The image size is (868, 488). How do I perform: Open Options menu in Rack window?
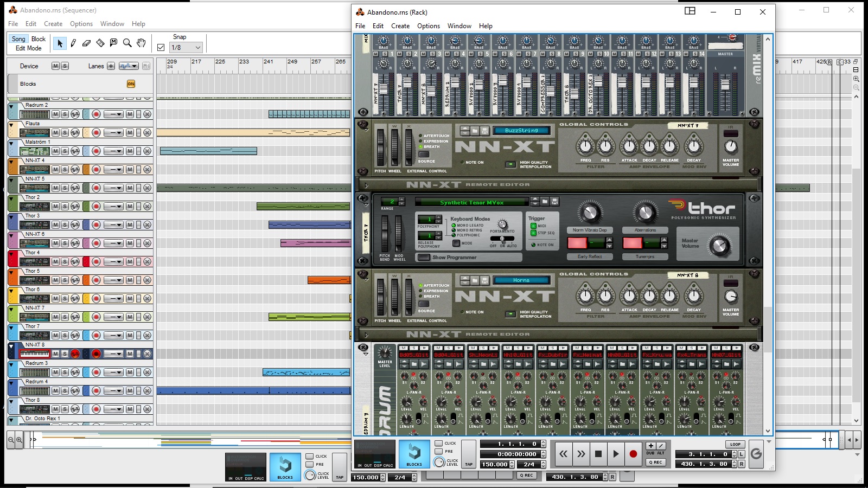click(x=429, y=26)
